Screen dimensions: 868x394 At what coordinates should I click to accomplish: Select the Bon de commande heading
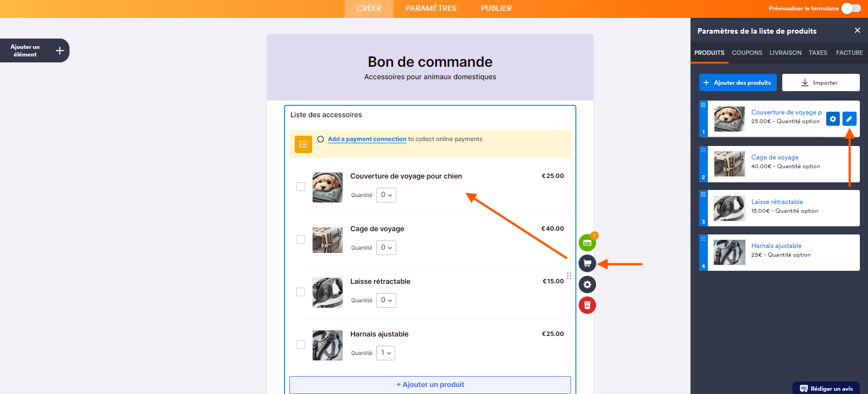coord(430,62)
